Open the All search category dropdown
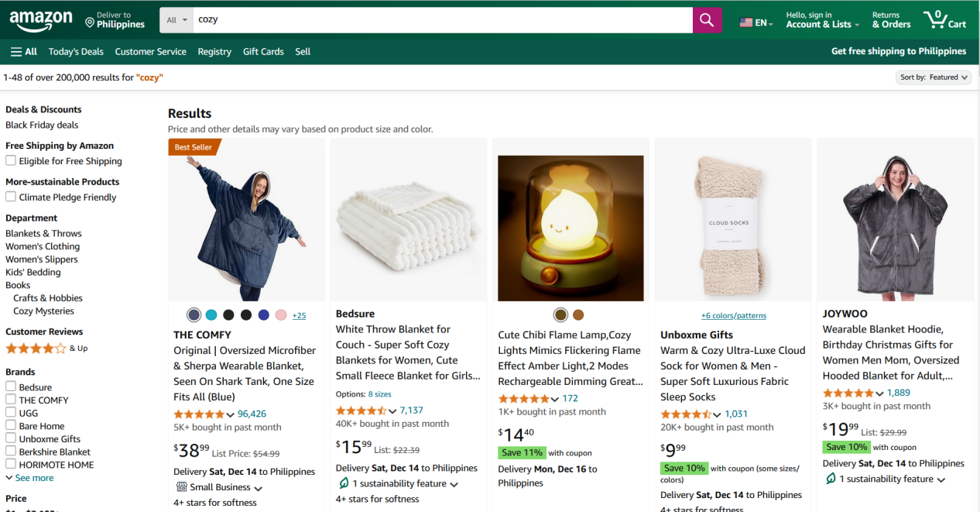The width and height of the screenshot is (980, 512). (x=176, y=20)
